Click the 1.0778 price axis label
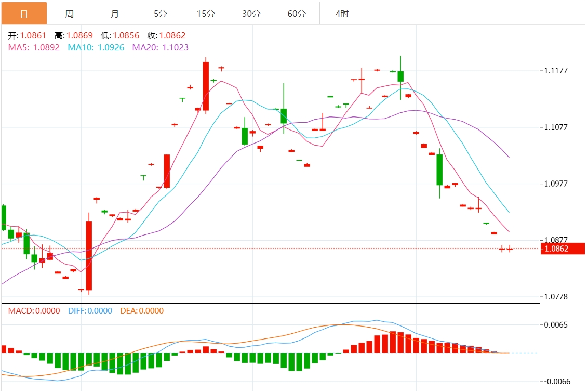The height and width of the screenshot is (391, 588). pyautogui.click(x=556, y=297)
